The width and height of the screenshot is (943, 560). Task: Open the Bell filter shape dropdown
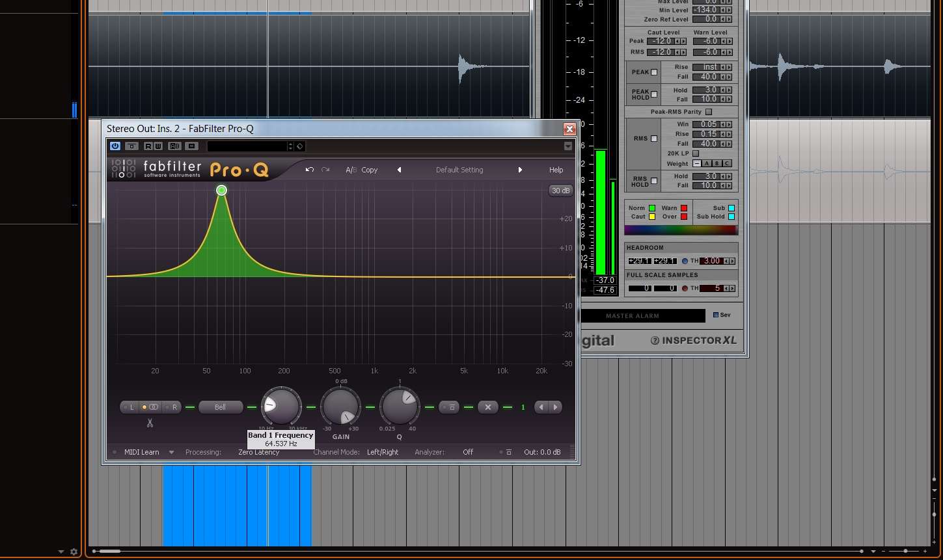pos(221,407)
